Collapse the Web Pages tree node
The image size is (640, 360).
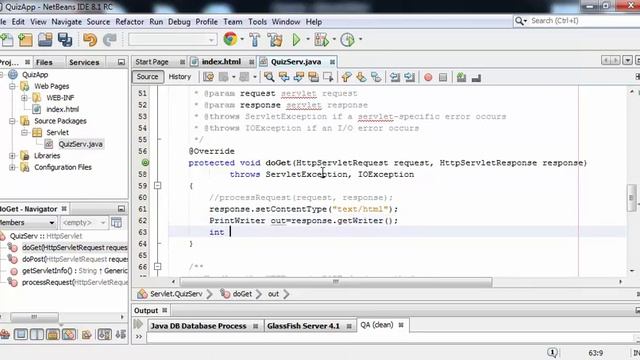pyautogui.click(x=12, y=86)
